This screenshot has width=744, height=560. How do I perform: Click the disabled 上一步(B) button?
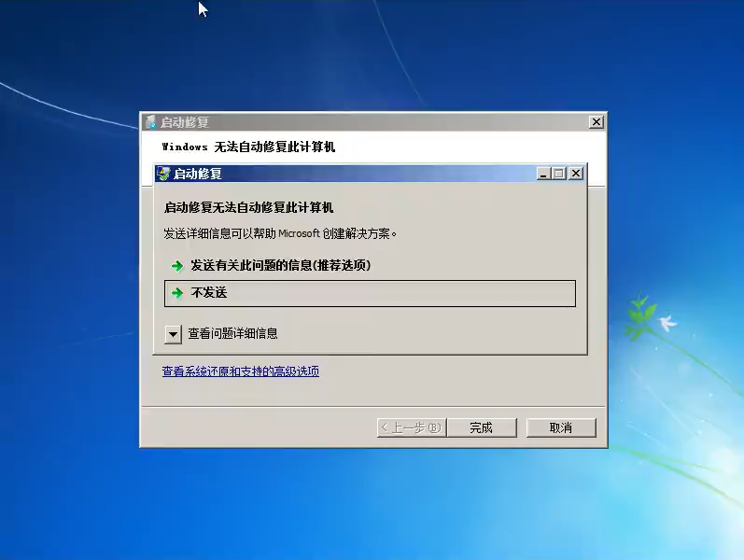[x=412, y=427]
